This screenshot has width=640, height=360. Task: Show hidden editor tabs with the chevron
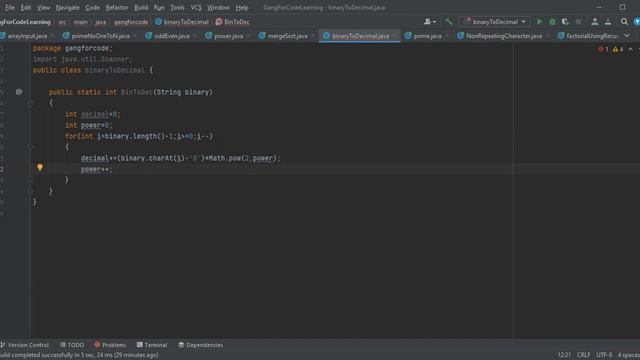click(627, 36)
